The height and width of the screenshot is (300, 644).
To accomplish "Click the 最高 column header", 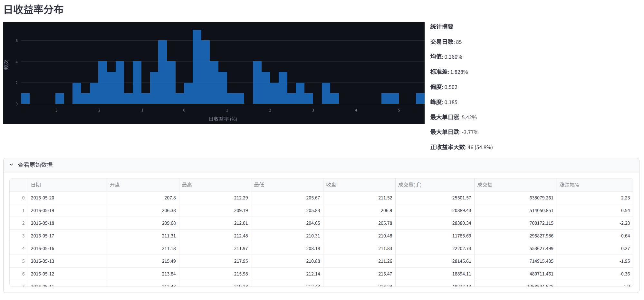I will [187, 185].
